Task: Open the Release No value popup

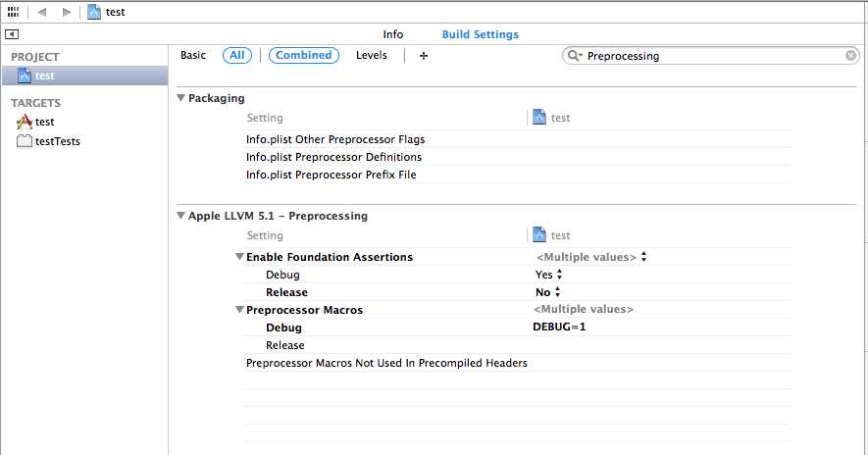Action: 547,292
